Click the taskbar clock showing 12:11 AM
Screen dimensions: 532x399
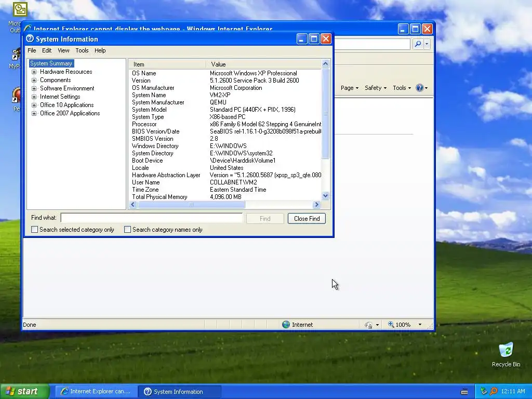click(x=512, y=392)
